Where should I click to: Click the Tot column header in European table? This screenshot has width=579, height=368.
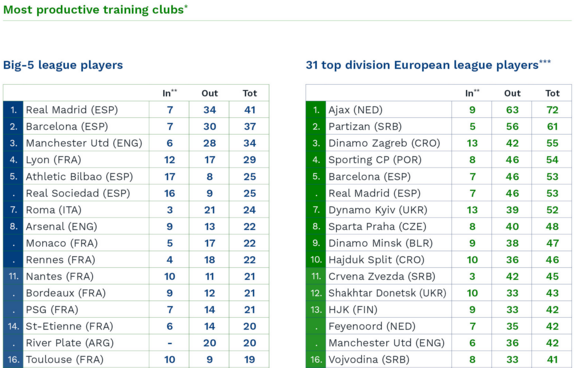tap(552, 93)
